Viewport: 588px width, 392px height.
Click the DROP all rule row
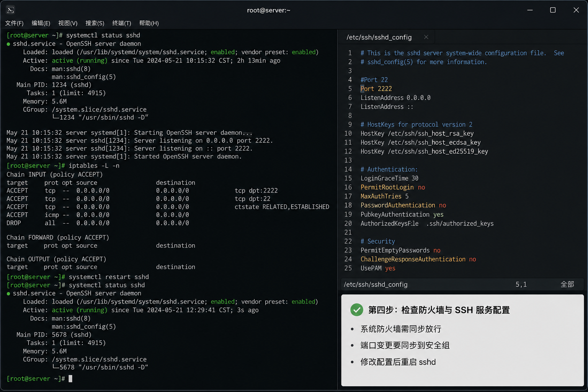click(98, 223)
